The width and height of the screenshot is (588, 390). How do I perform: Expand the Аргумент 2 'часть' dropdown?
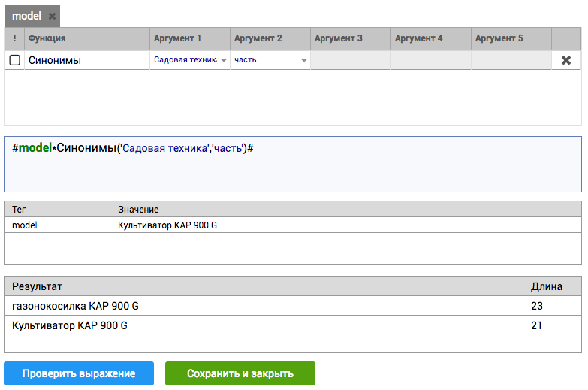tap(304, 60)
